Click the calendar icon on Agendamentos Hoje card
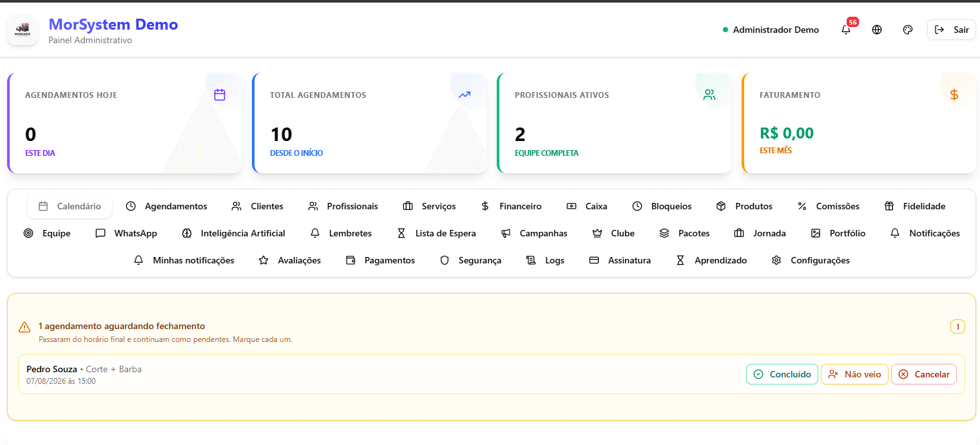 (x=220, y=95)
